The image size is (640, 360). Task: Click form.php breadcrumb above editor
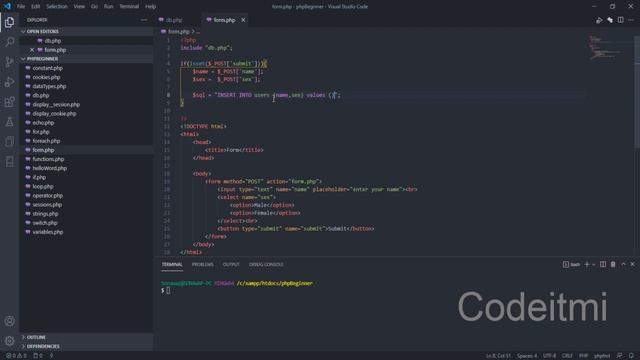[179, 31]
